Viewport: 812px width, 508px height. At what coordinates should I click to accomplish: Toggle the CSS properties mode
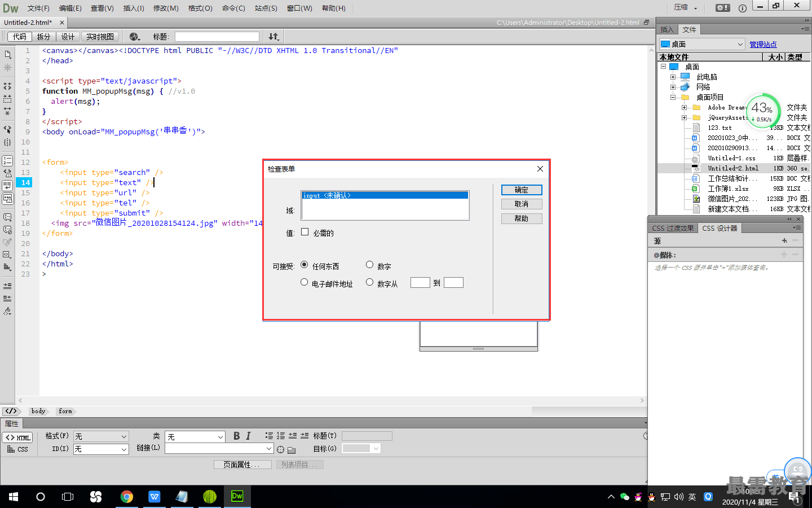[x=17, y=449]
